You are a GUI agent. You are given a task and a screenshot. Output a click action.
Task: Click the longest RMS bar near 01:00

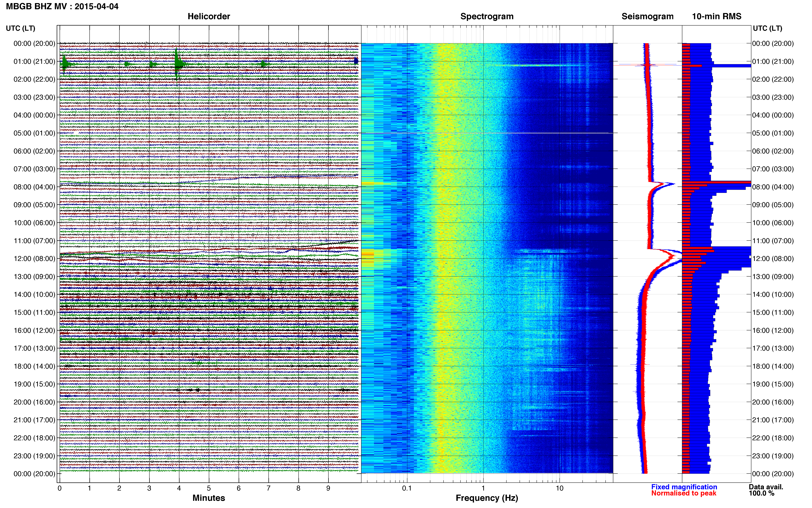click(716, 66)
